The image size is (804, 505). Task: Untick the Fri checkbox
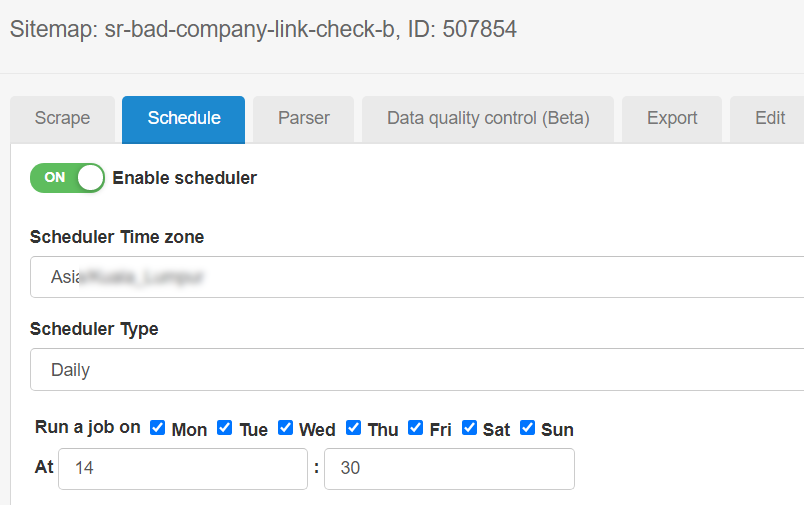point(416,428)
